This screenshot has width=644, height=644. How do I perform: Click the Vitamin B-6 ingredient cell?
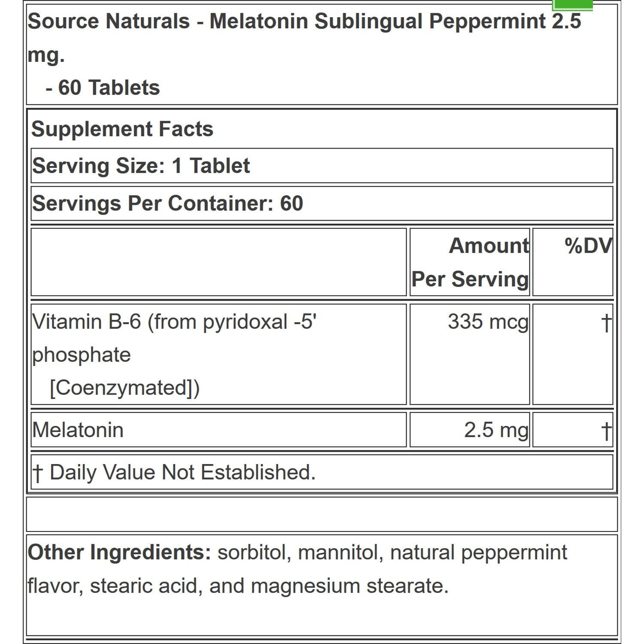(219, 354)
